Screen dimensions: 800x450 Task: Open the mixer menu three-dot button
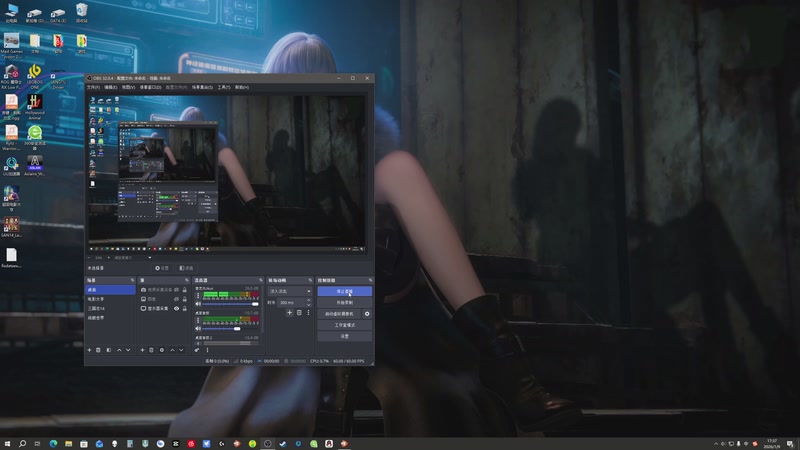(207, 350)
